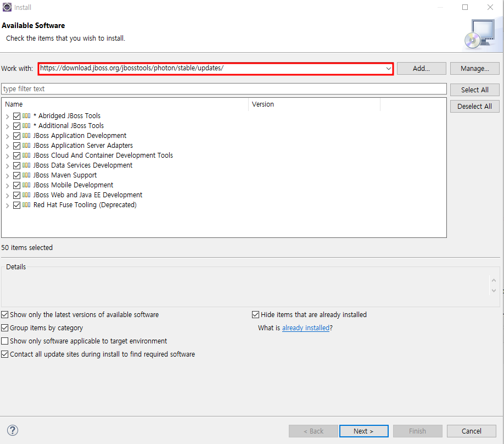Viewport: 504px width, 444px height.
Task: Click the type filter text field
Action: [224, 89]
